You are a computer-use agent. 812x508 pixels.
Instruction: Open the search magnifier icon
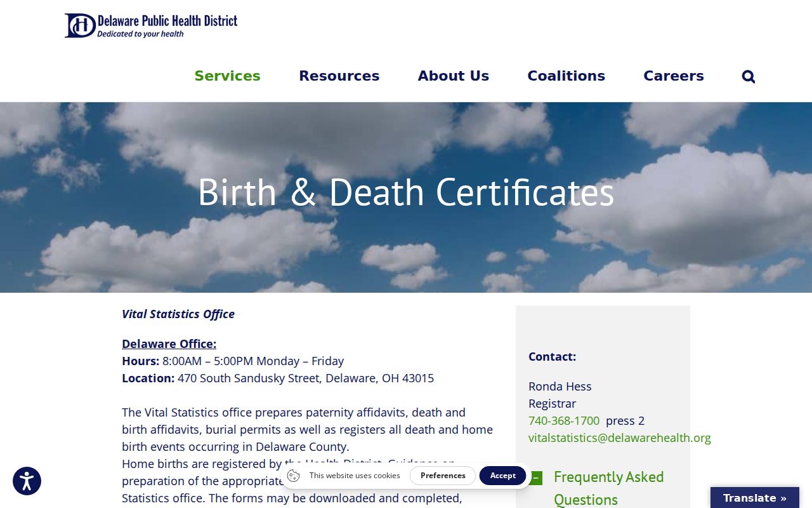(x=749, y=77)
